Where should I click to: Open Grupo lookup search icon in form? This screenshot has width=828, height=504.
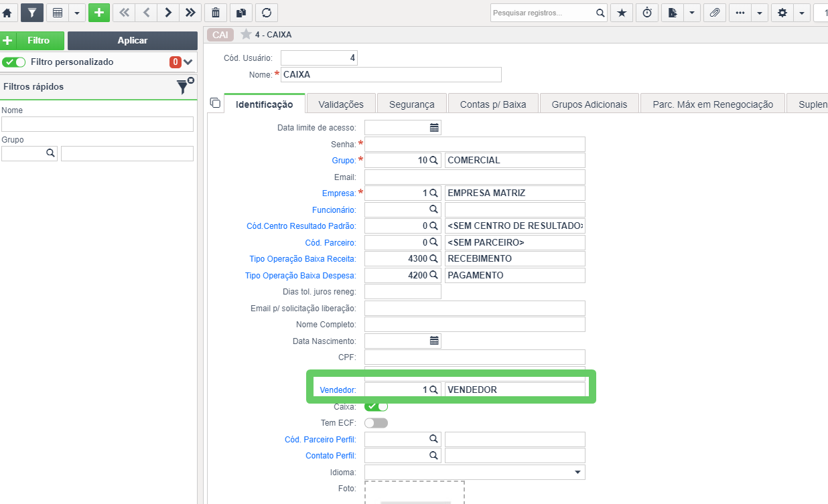[x=434, y=160]
